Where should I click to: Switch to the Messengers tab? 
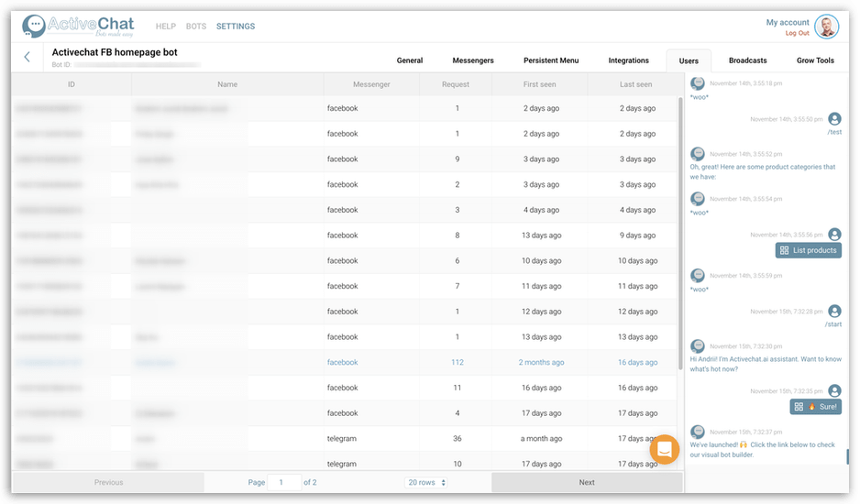coord(473,60)
